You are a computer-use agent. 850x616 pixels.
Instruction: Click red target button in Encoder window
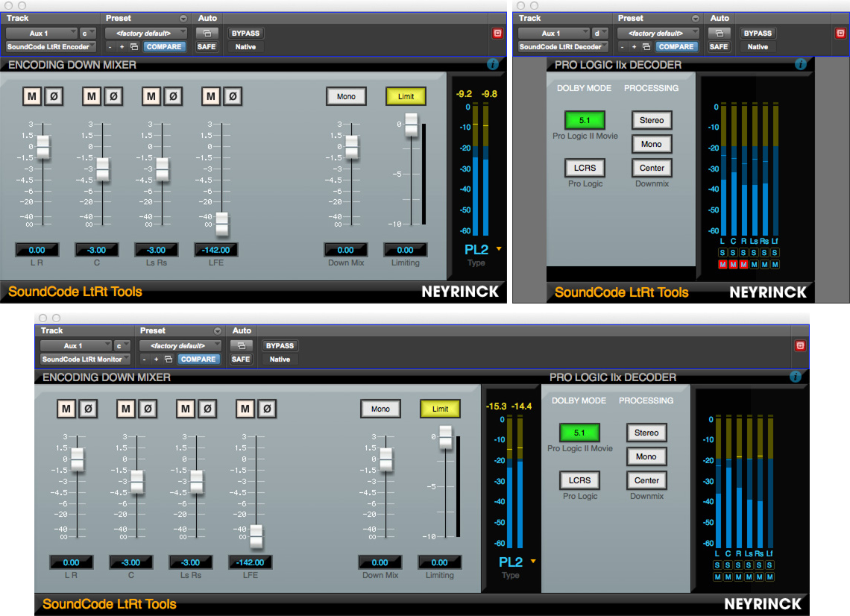coord(497,33)
